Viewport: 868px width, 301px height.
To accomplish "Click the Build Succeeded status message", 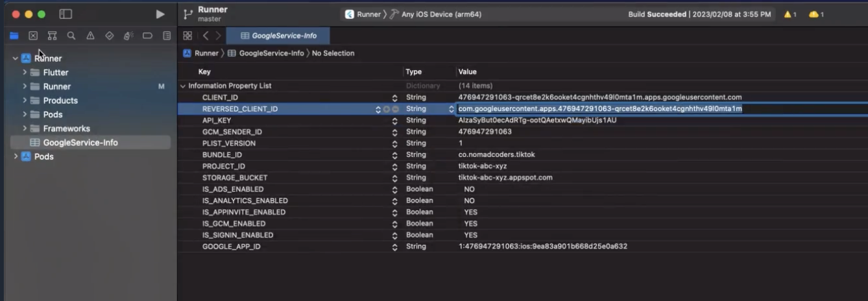I will point(699,14).
